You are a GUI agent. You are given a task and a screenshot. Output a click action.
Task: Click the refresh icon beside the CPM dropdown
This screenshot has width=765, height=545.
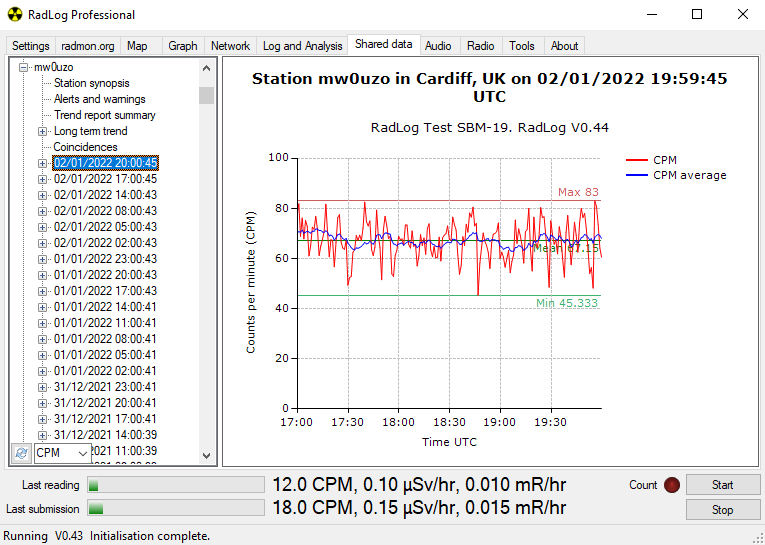pyautogui.click(x=21, y=453)
